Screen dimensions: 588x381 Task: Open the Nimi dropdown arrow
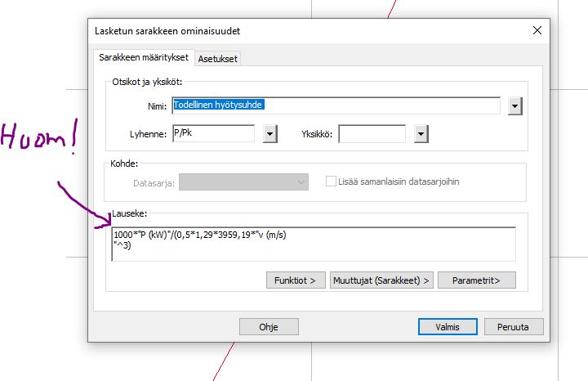(x=514, y=105)
